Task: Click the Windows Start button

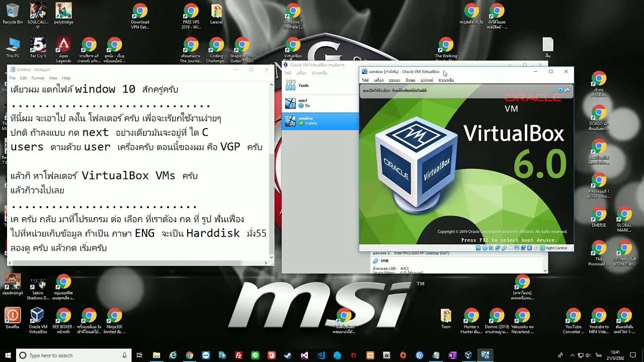Action: point(8,355)
